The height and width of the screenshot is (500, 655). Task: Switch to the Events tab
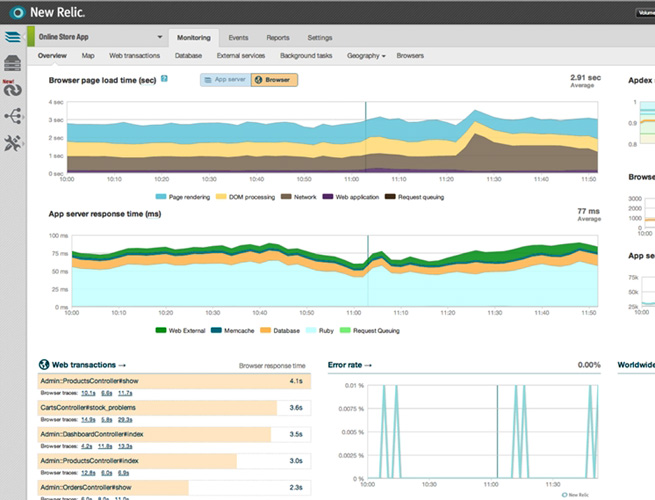coord(238,38)
